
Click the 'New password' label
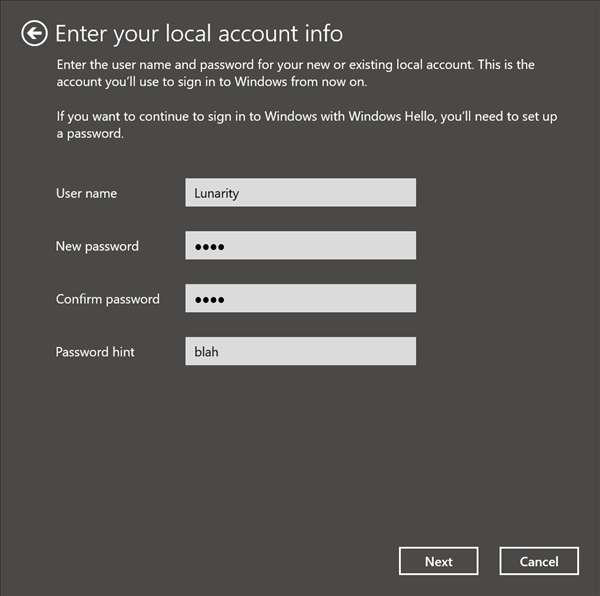pos(97,246)
